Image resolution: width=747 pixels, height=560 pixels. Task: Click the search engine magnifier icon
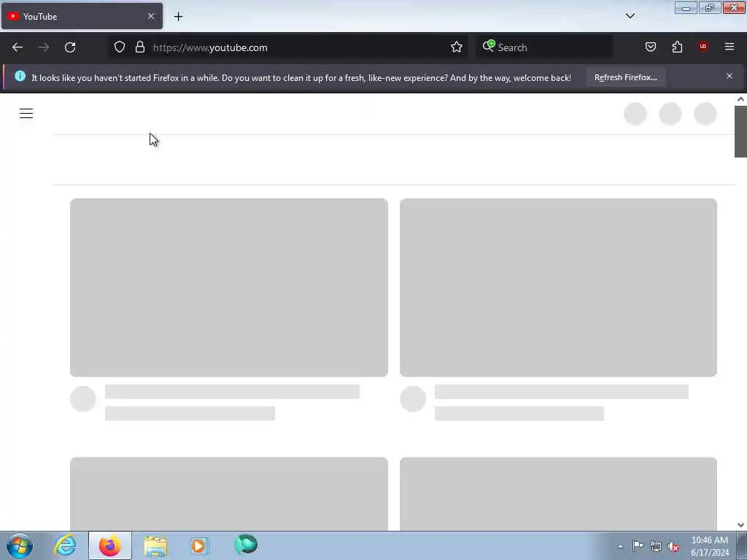(x=488, y=46)
